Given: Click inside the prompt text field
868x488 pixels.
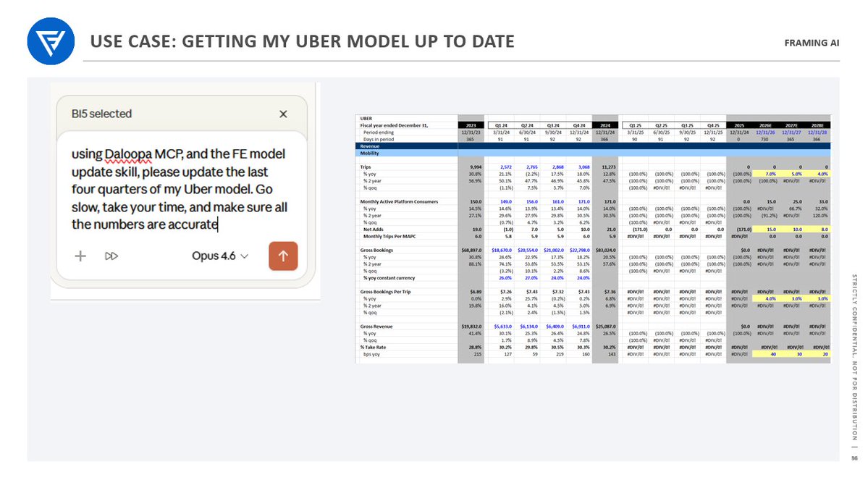Looking at the screenshot, I should click(182, 189).
